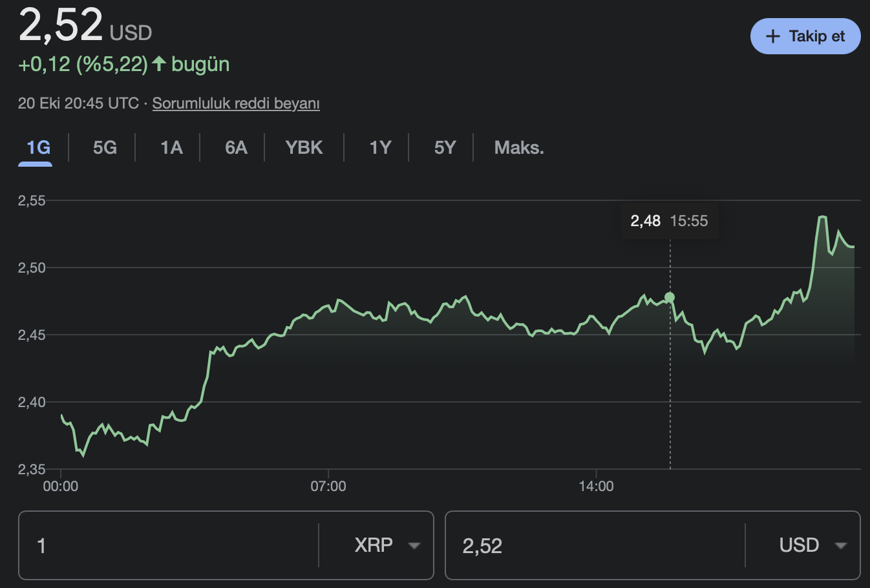Show the 1A monthly chart
Viewport: 870px width, 588px height.
pyautogui.click(x=171, y=148)
